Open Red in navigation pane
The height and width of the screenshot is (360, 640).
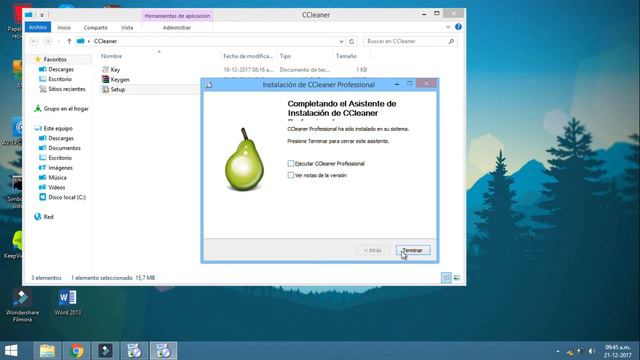point(48,217)
